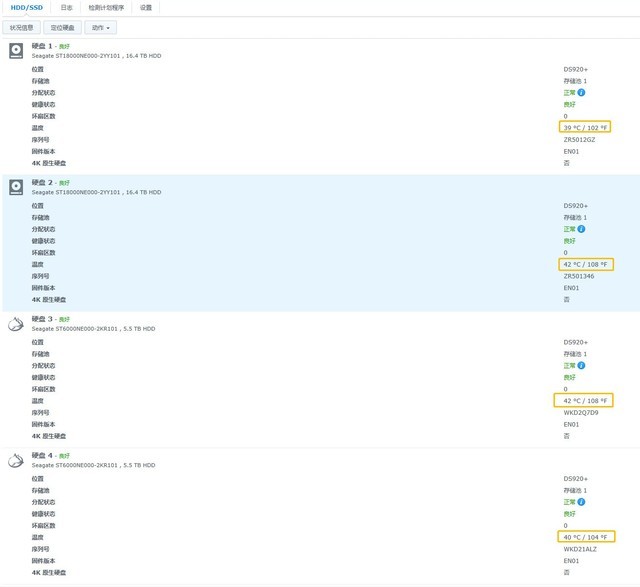Click serial number ZR5012GZ
The width and height of the screenshot is (640, 587).
[x=579, y=140]
